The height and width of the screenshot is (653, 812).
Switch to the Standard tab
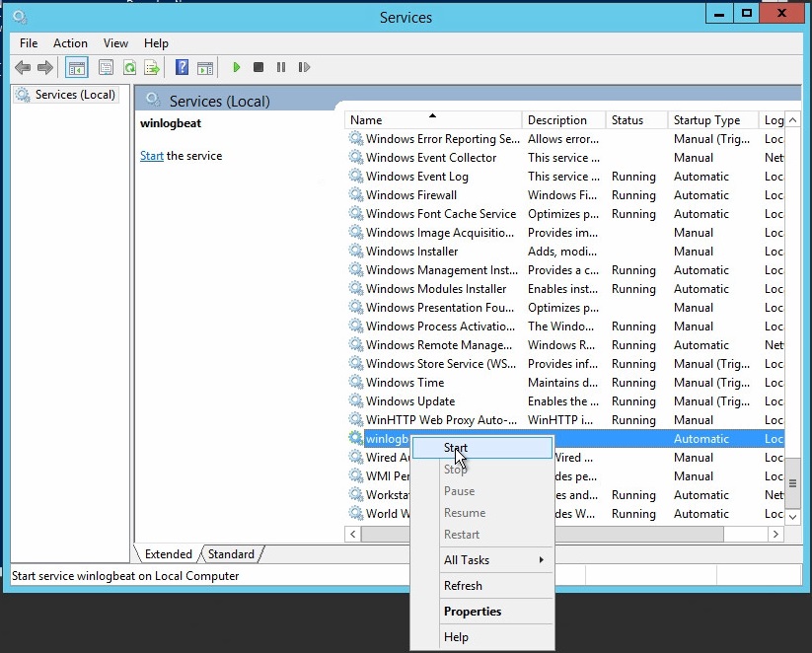click(231, 554)
